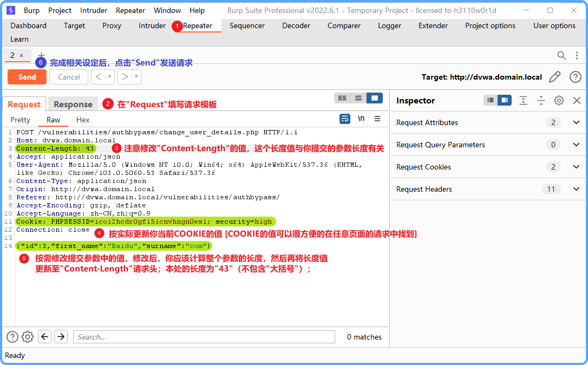This screenshot has width=588, height=365.
Task: Click the Burp Suite logo icon
Action: pyautogui.click(x=11, y=10)
